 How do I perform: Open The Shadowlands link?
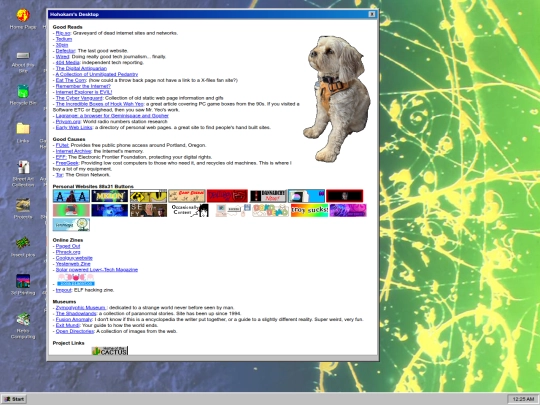coord(76,313)
